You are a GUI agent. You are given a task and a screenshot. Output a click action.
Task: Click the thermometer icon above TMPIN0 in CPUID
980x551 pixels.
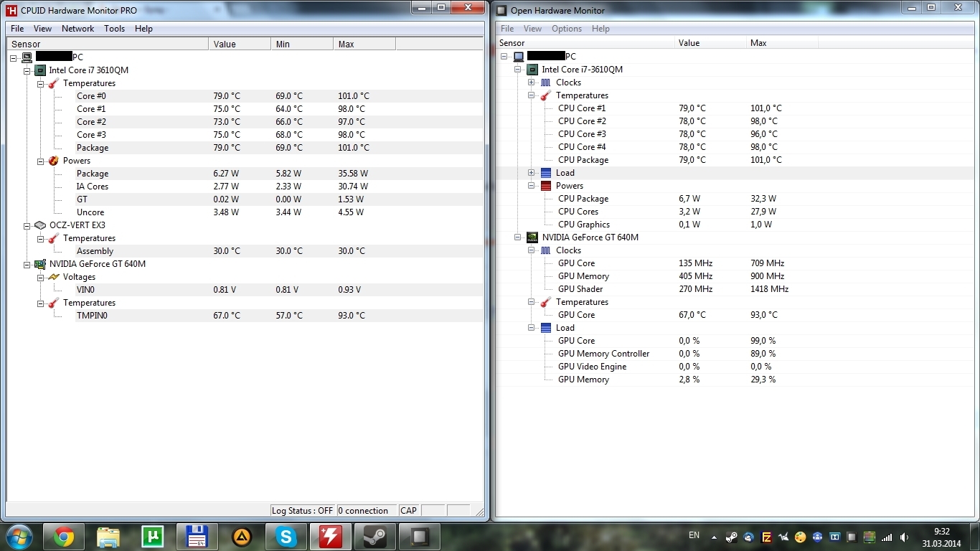click(x=53, y=303)
